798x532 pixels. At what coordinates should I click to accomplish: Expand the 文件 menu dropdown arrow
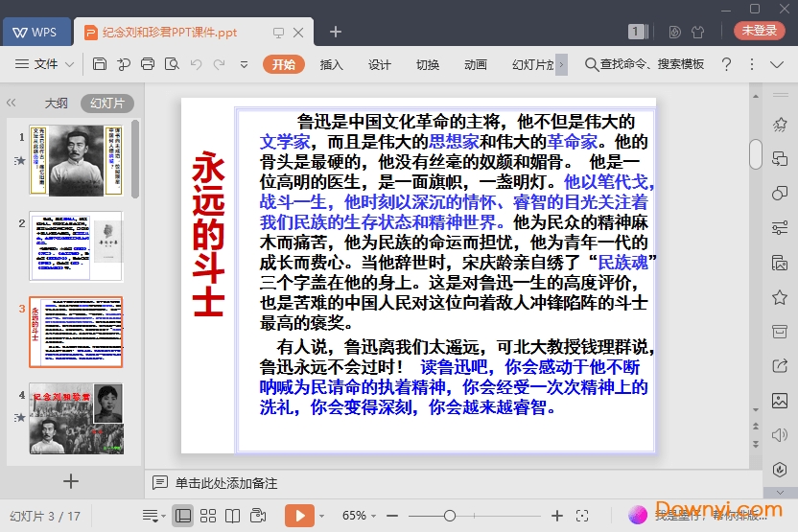point(70,64)
